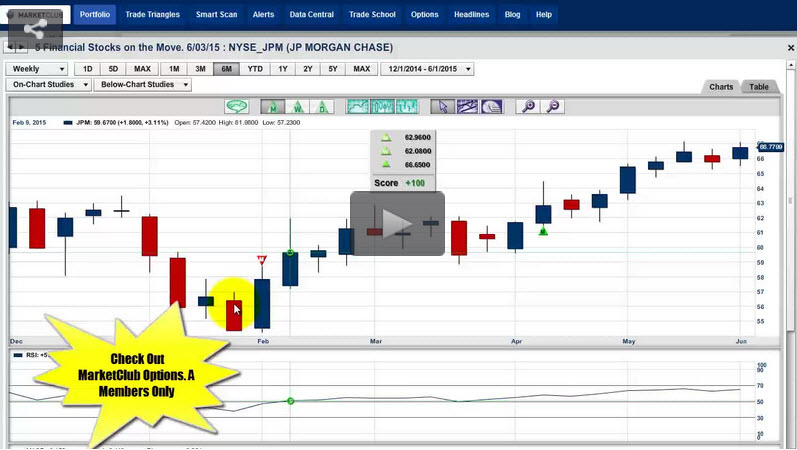Select the Fibonacci fan tool

(x=492, y=106)
